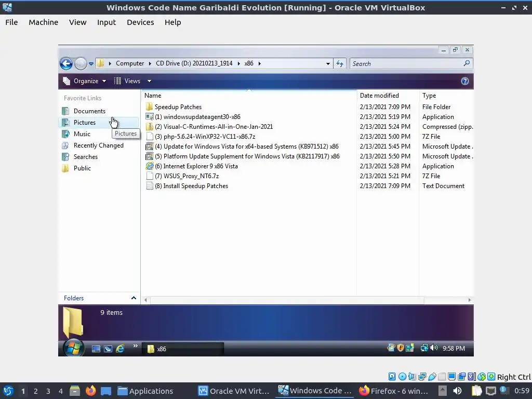532x399 pixels.
Task: Open Music favorite link
Action: [x=82, y=134]
